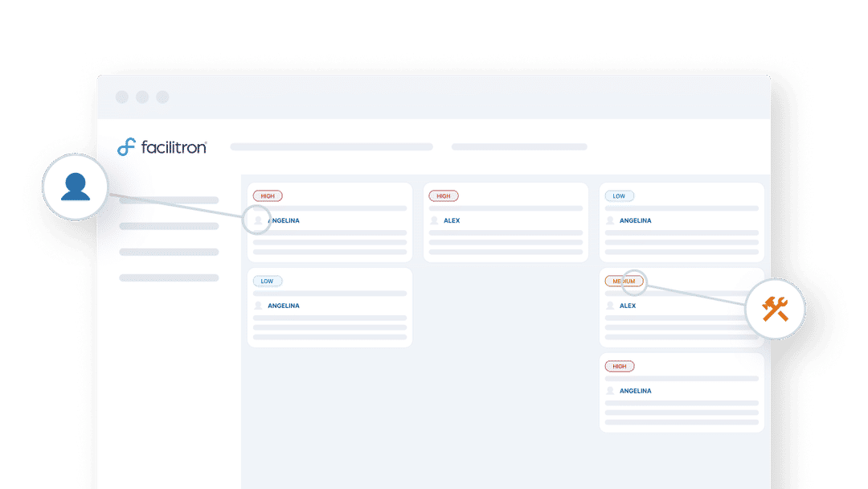Click the orange maintenance tools icon
The height and width of the screenshot is (489, 868).
pyautogui.click(x=776, y=309)
